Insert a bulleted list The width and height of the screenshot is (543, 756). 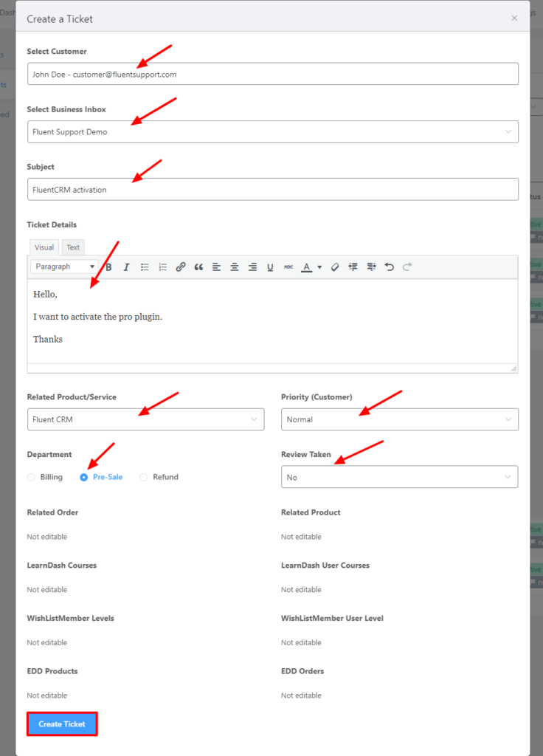click(x=145, y=267)
